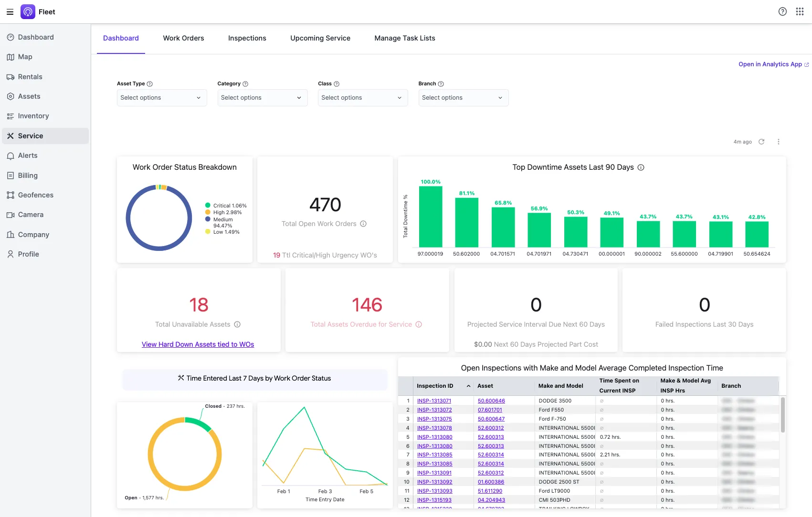
Task: Click info icon next to Top Downtime Assets
Action: (x=641, y=167)
